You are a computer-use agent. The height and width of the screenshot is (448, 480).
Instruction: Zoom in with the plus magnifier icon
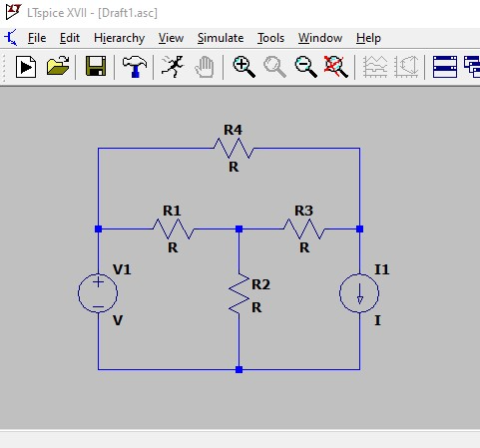click(x=244, y=67)
